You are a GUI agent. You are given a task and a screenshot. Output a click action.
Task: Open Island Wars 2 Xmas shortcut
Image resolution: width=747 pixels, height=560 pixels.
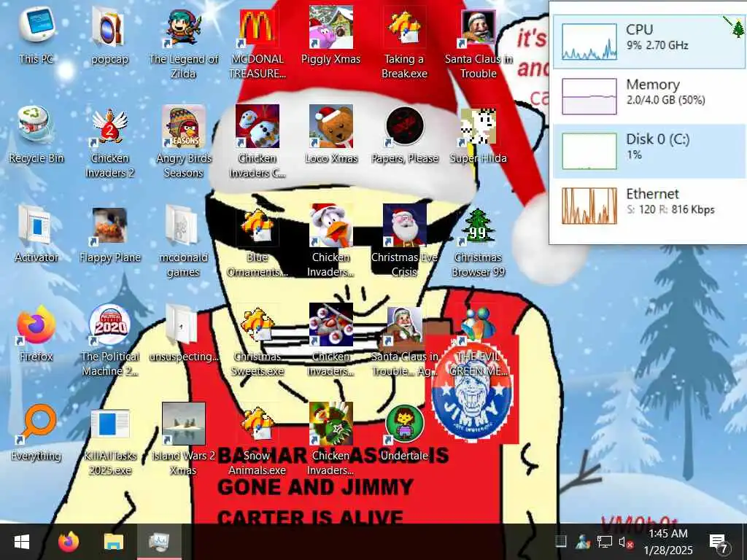[183, 440]
